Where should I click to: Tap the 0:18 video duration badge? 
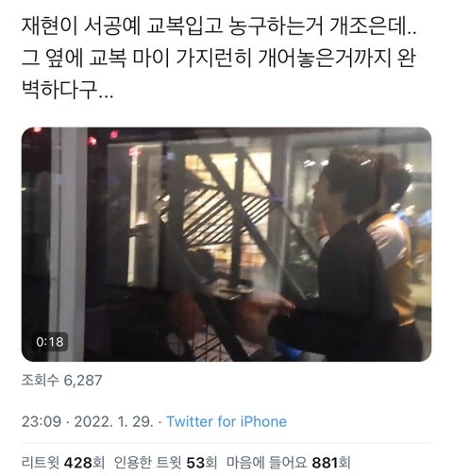click(50, 342)
